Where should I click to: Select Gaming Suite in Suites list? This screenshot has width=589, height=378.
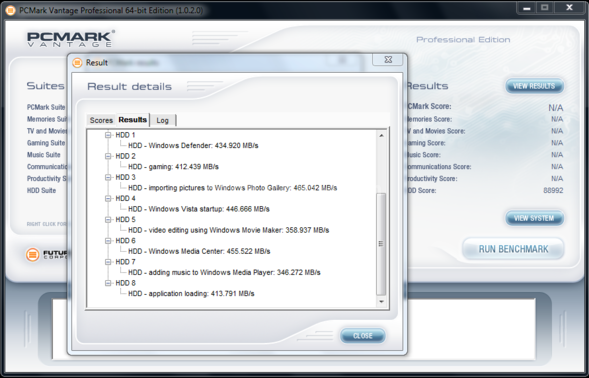click(x=46, y=143)
